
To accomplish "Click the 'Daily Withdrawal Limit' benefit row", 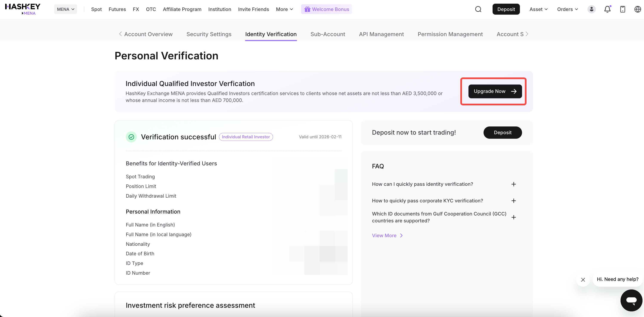I will (151, 196).
